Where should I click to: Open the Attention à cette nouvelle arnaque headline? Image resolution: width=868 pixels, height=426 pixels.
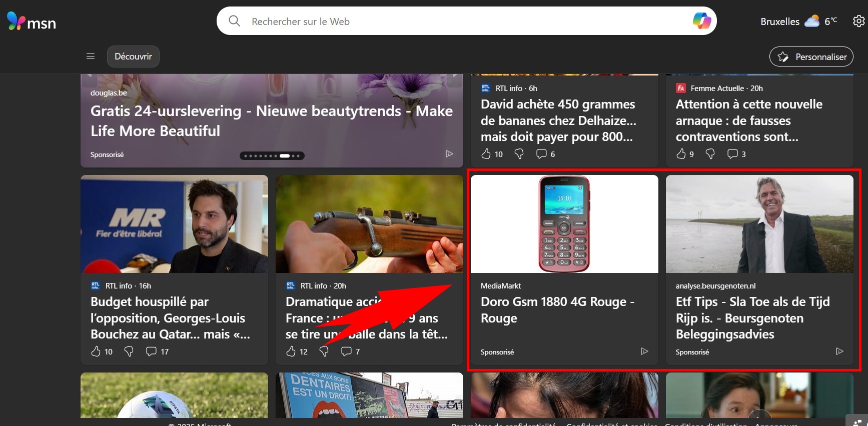749,120
